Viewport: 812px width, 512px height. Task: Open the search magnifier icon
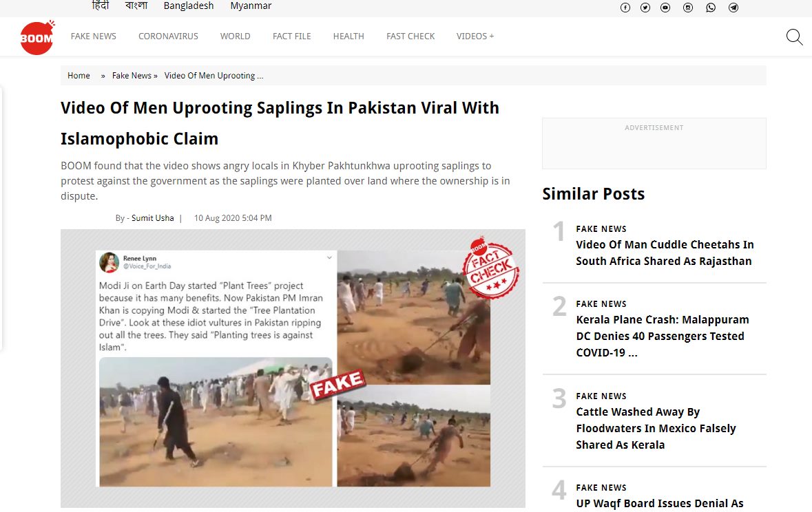pyautogui.click(x=794, y=36)
